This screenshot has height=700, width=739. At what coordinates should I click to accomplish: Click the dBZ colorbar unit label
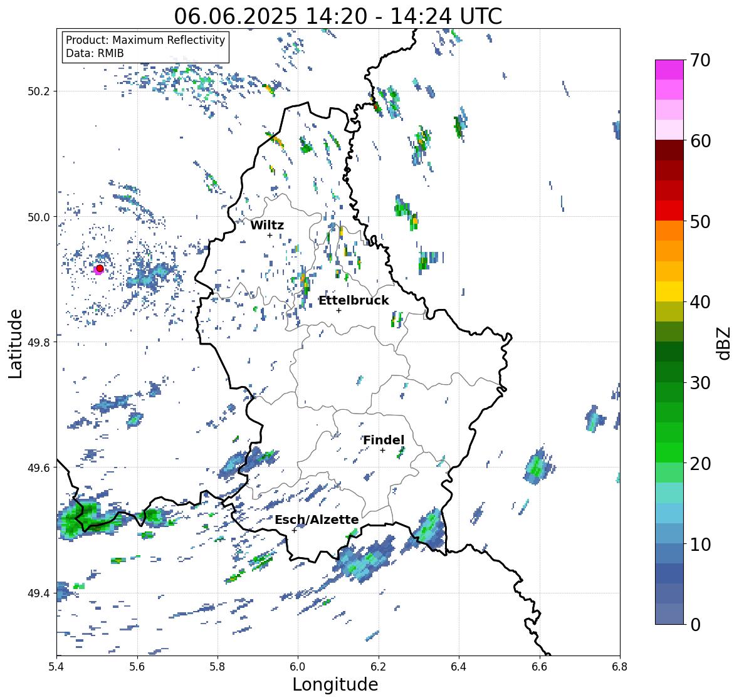click(x=725, y=343)
